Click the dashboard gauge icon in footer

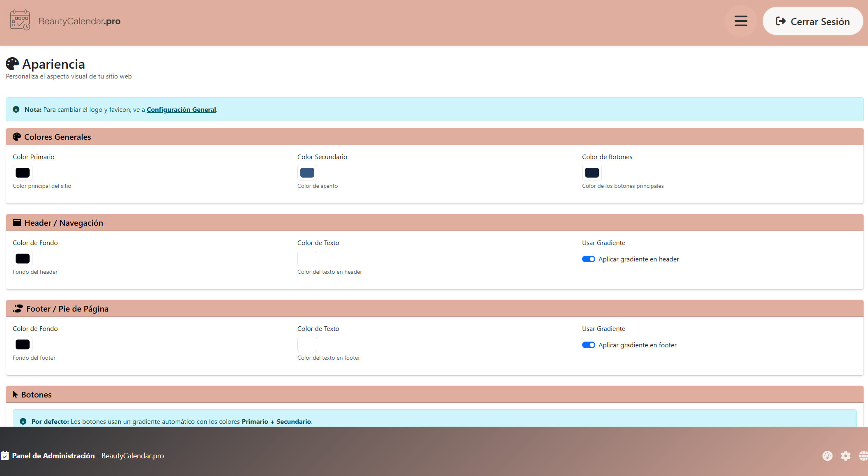tap(827, 455)
